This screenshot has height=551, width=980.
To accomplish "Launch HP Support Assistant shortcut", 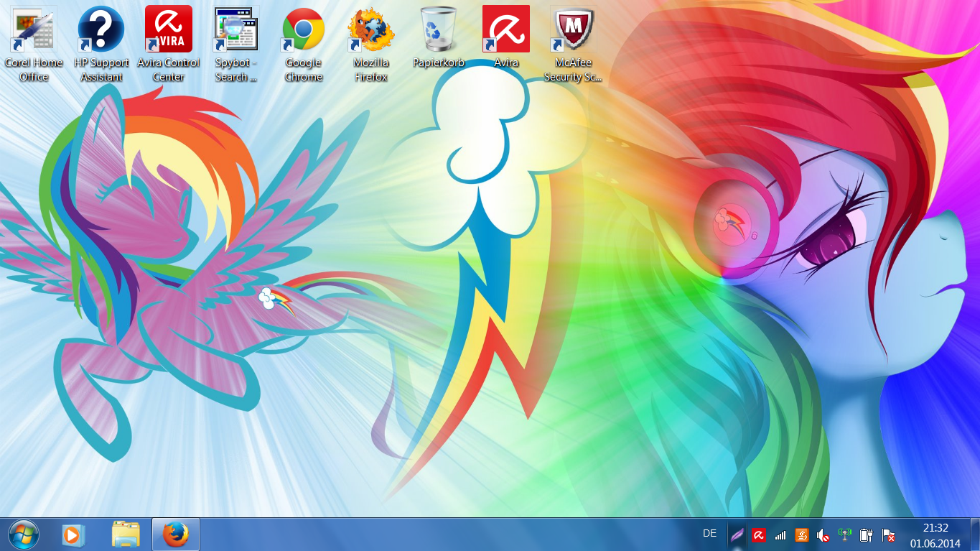I will tap(101, 45).
